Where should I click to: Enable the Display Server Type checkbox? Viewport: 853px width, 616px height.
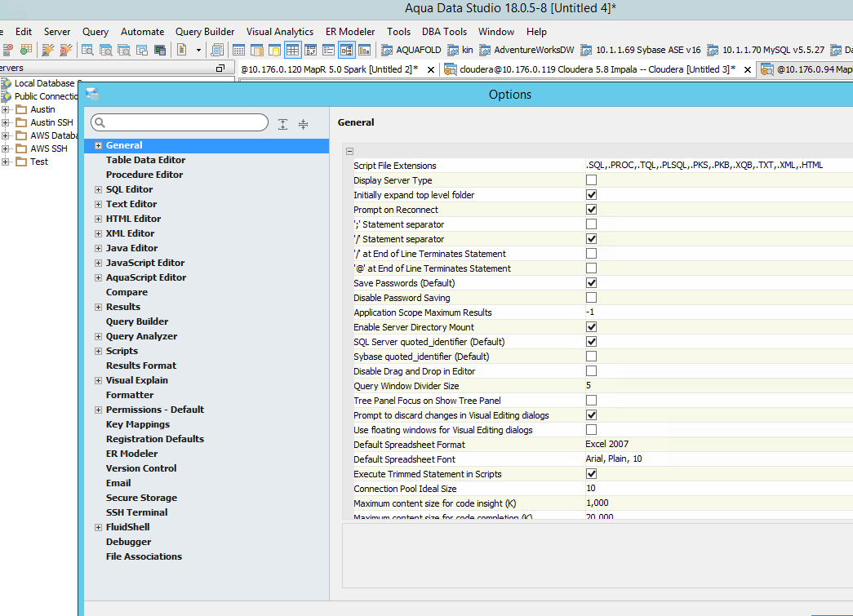(591, 180)
